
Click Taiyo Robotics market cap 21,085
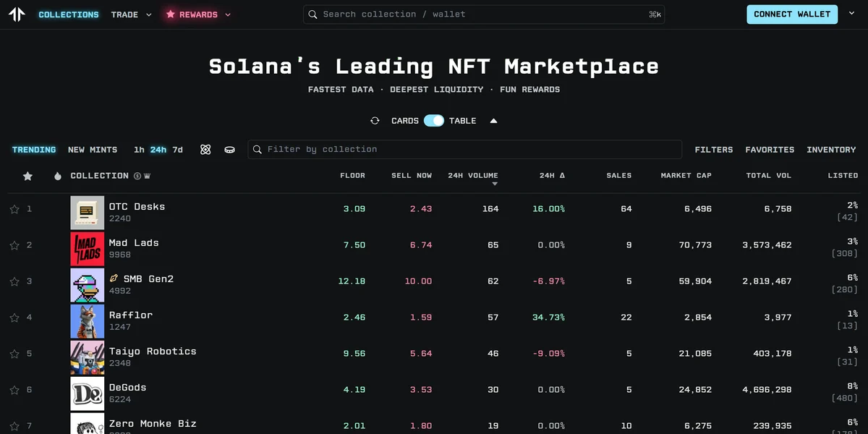point(695,354)
